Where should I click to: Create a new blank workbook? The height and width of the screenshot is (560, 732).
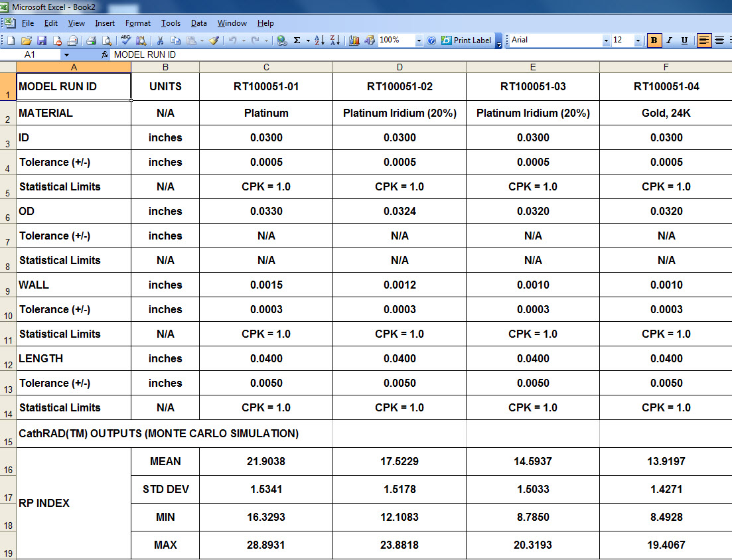pos(11,40)
